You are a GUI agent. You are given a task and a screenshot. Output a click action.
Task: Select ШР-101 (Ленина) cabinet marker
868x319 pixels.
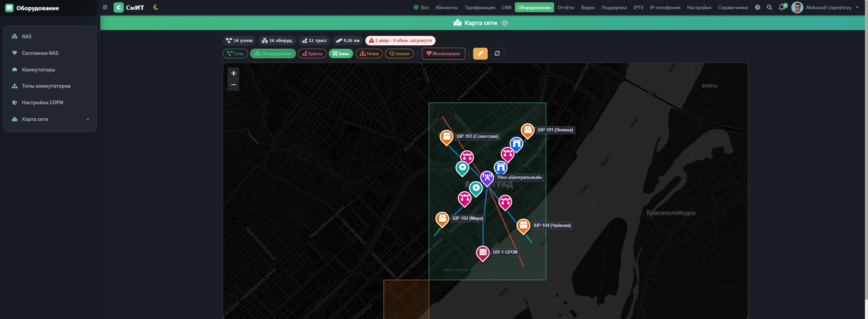[x=527, y=131]
